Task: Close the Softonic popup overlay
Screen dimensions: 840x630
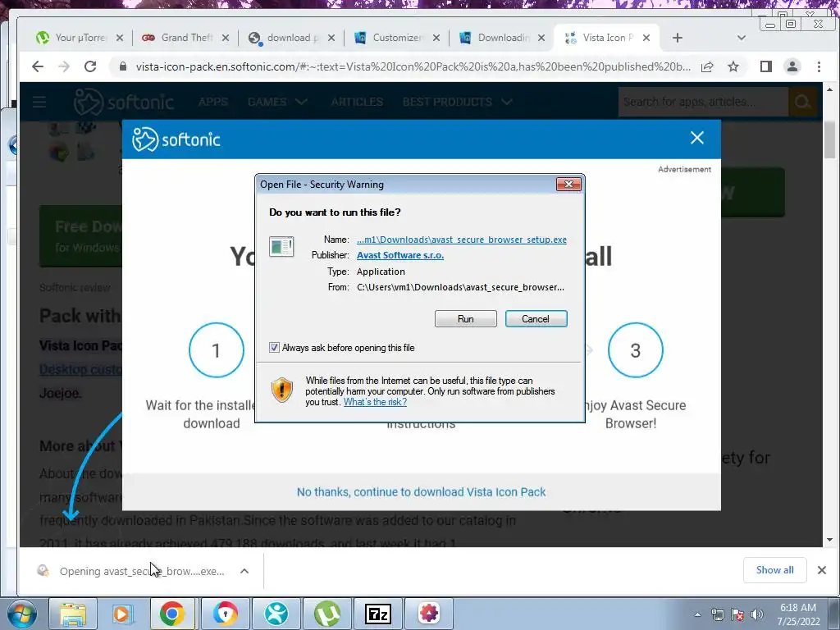Action: [697, 138]
